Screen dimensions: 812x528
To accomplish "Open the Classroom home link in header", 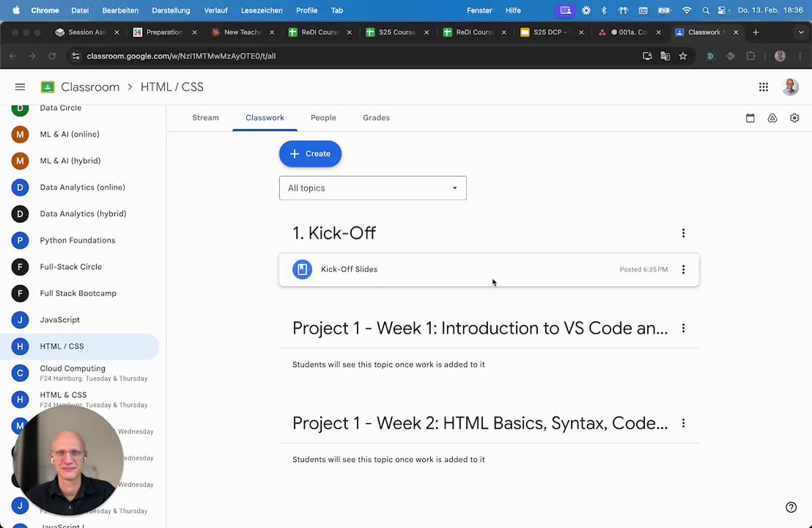I will [x=89, y=87].
